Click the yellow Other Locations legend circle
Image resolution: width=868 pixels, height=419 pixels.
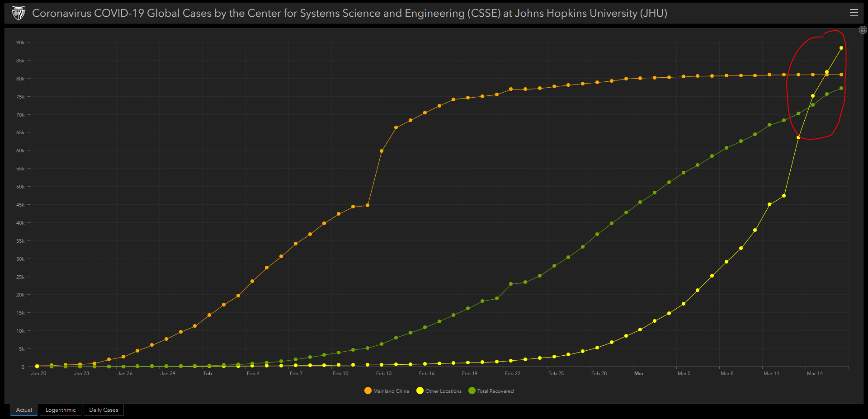pos(420,391)
